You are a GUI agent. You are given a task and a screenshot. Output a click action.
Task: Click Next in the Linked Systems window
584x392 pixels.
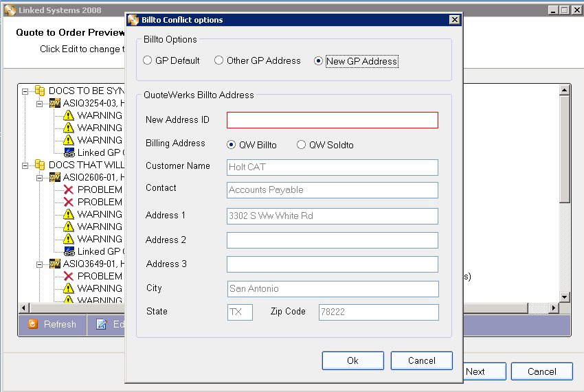click(x=484, y=371)
